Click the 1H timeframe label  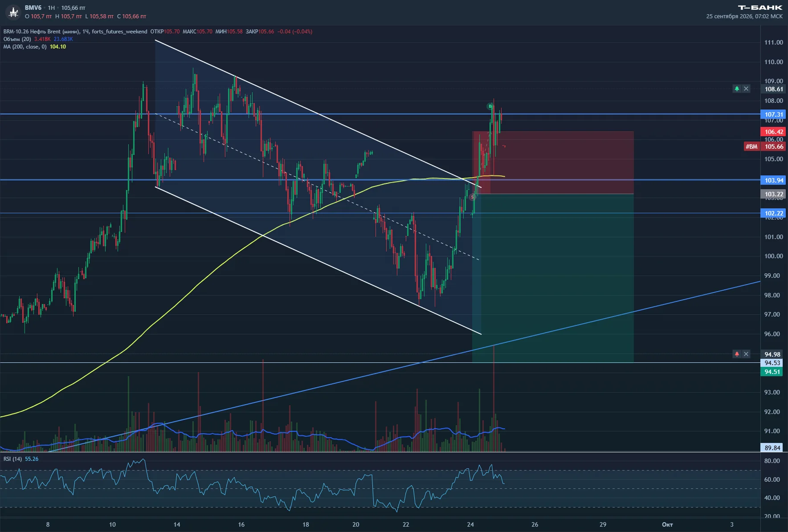(x=51, y=8)
